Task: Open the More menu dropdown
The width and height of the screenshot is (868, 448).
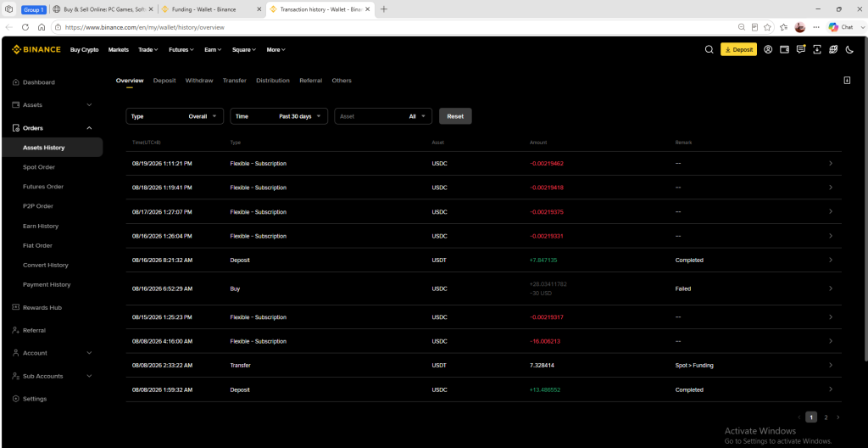Action: [275, 49]
